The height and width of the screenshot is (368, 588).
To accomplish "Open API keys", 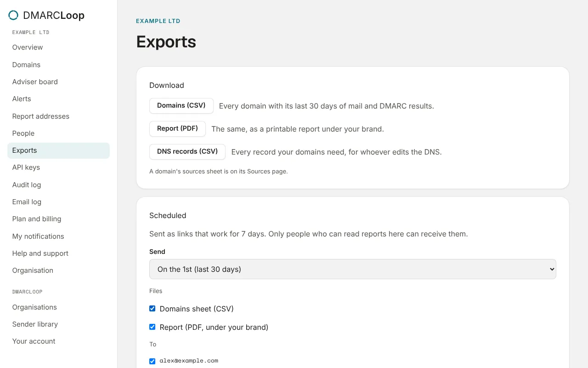I will coord(58,167).
